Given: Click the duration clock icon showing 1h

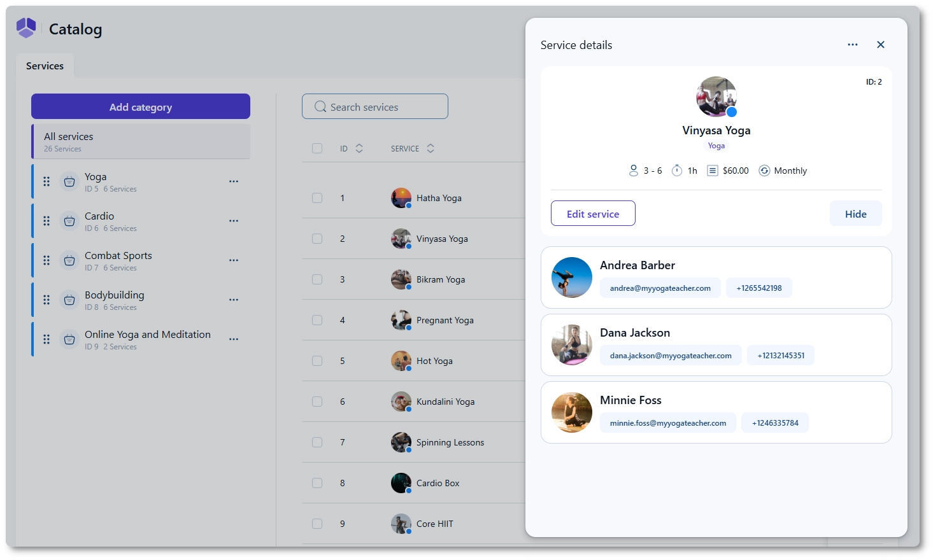Looking at the screenshot, I should (x=677, y=171).
